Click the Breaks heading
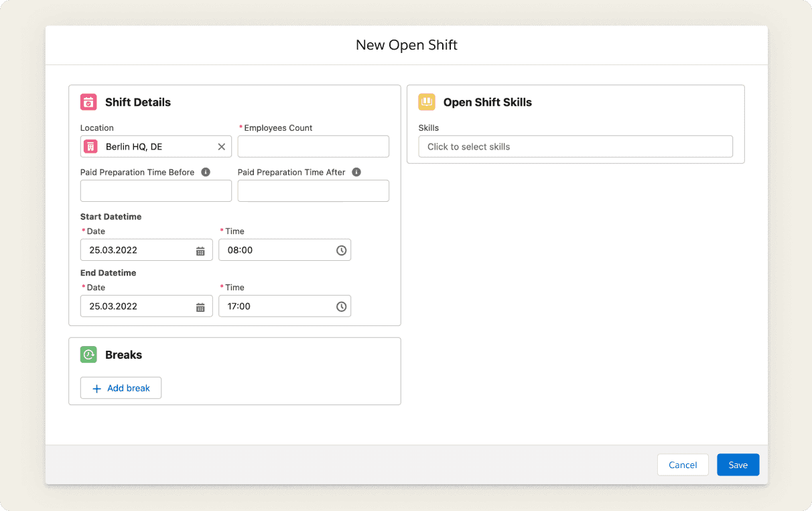 click(123, 355)
